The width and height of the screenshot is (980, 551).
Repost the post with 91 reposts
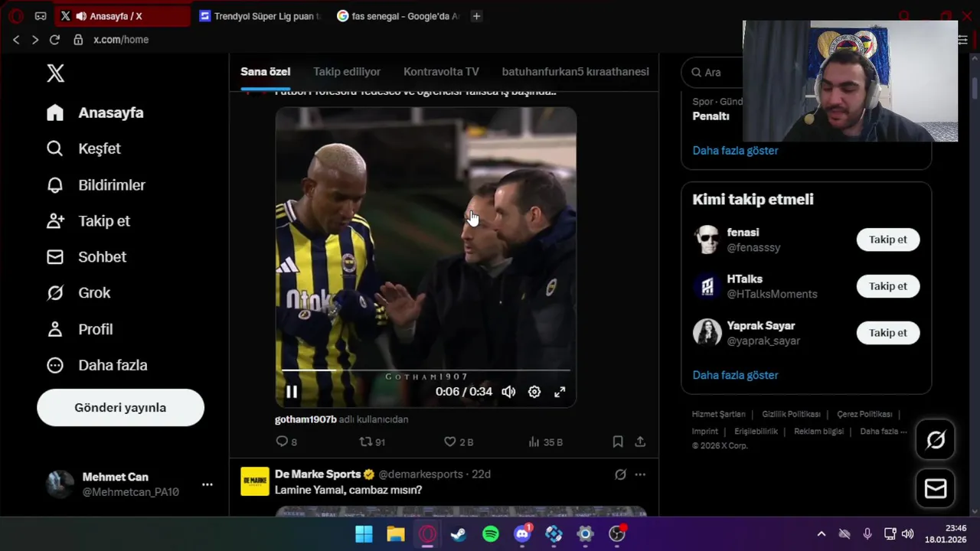tap(372, 442)
